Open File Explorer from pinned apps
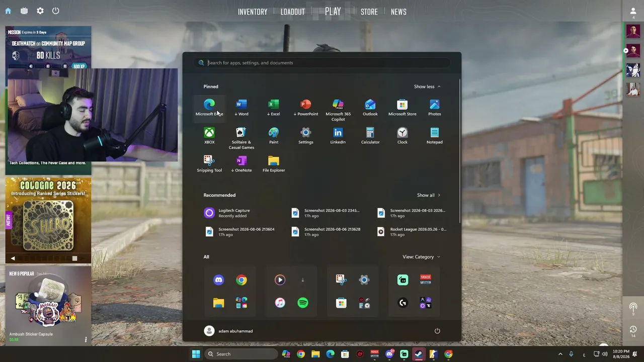Screen dimensions: 644x362 pos(274,164)
